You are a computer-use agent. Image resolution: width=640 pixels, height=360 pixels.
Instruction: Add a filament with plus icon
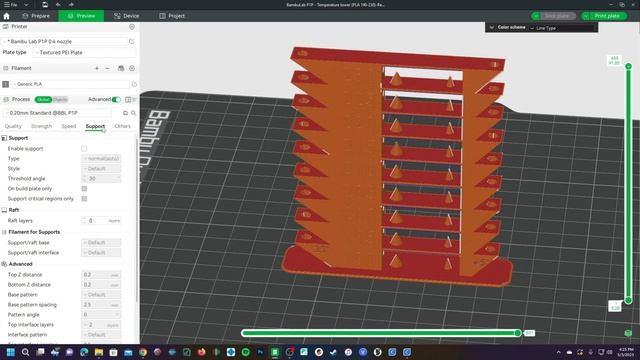(97, 68)
